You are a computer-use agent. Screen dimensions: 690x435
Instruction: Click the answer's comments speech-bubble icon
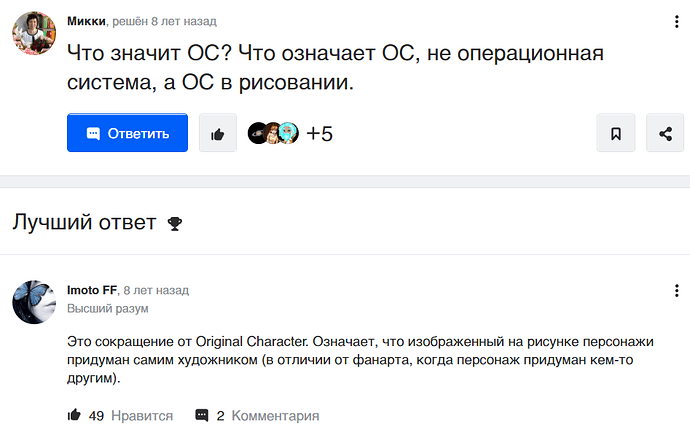[202, 415]
